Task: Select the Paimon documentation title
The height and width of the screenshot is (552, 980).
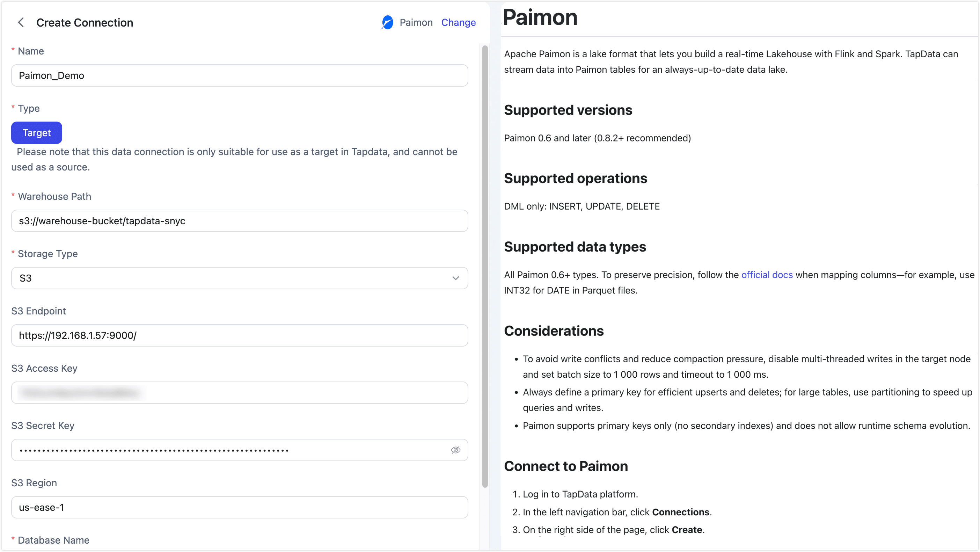Action: tap(540, 17)
